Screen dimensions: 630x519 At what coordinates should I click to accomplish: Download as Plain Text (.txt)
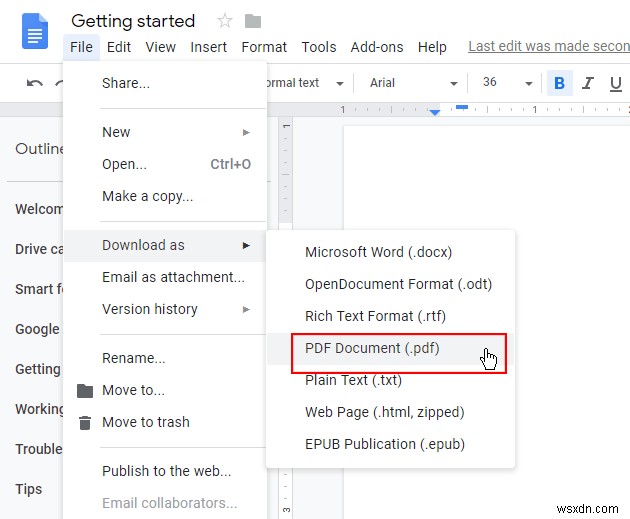[x=391, y=380]
